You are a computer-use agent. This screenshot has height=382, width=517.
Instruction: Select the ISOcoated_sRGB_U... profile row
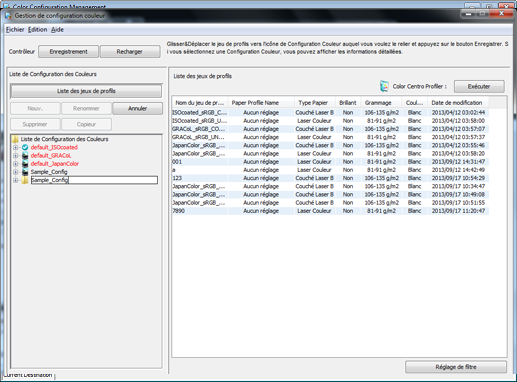(330, 121)
